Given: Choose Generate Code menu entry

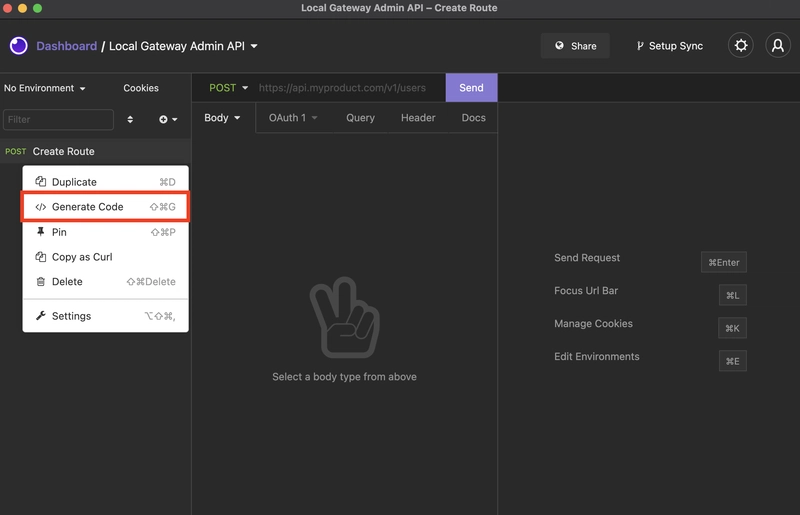Looking at the screenshot, I should tap(106, 207).
